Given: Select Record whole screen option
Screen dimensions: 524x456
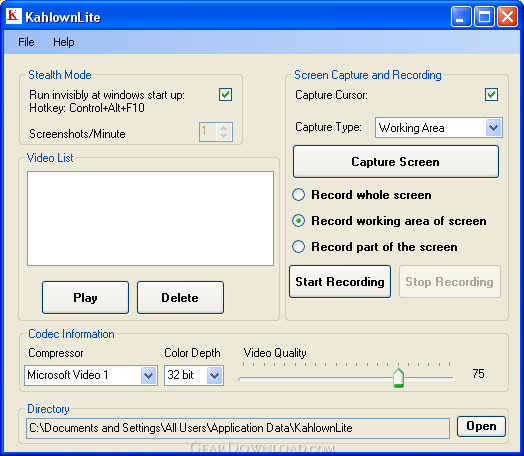Looking at the screenshot, I should click(298, 194).
